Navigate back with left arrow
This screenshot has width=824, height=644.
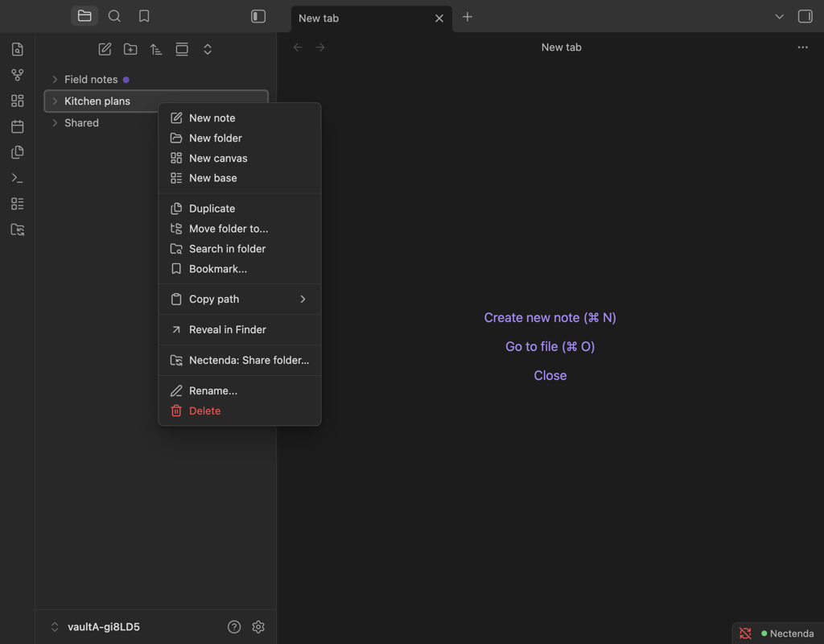(x=298, y=47)
